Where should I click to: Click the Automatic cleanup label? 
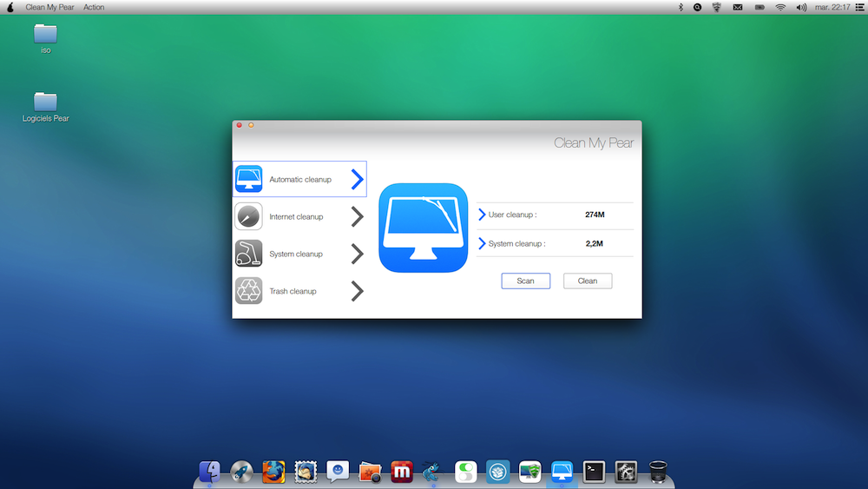click(x=300, y=180)
